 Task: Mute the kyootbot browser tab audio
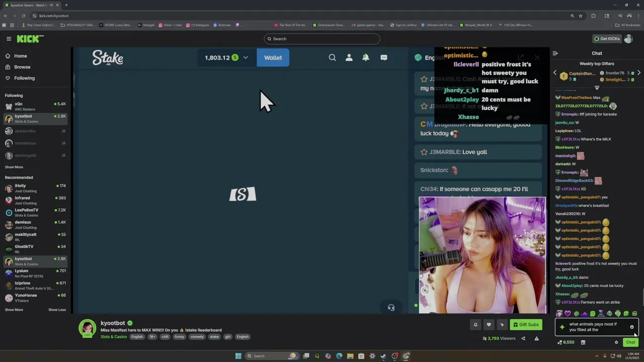pos(51,5)
